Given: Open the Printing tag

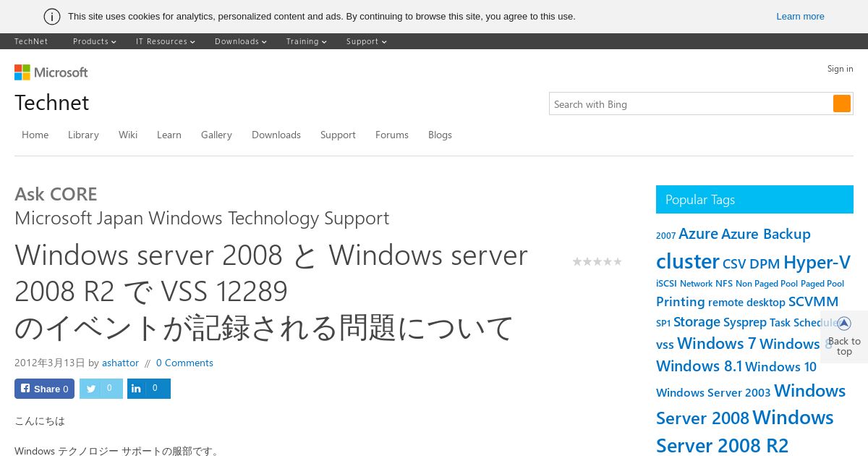Looking at the screenshot, I should (680, 302).
